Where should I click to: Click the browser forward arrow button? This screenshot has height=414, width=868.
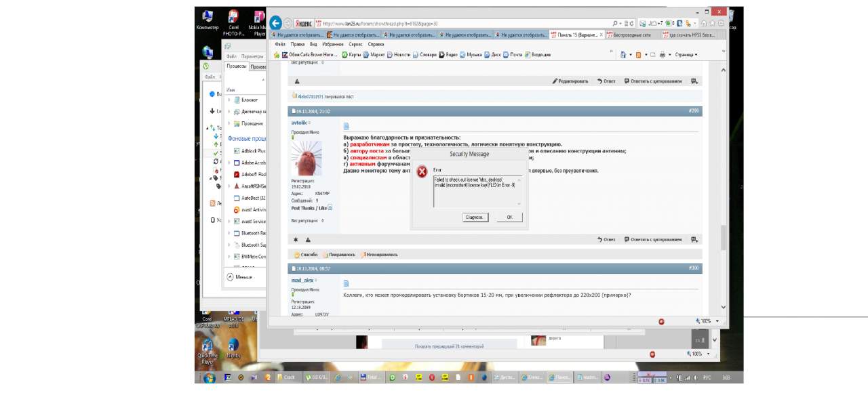(x=288, y=22)
